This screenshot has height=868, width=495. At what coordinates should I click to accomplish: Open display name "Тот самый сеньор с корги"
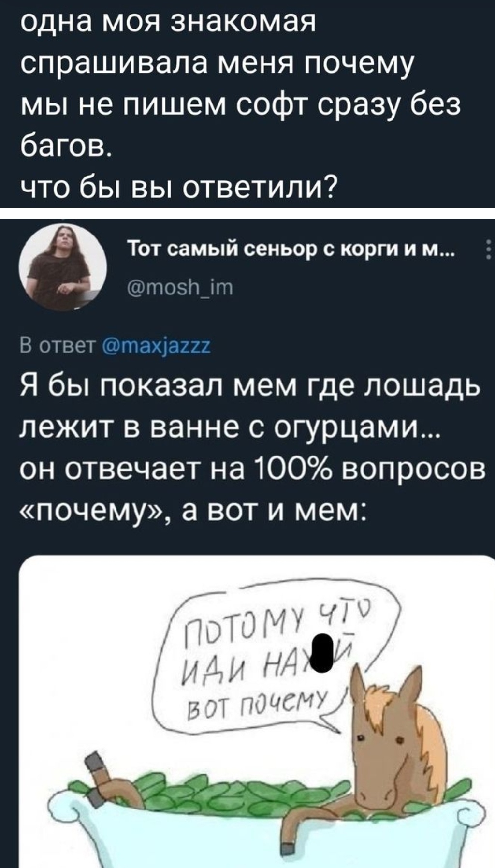(x=291, y=250)
